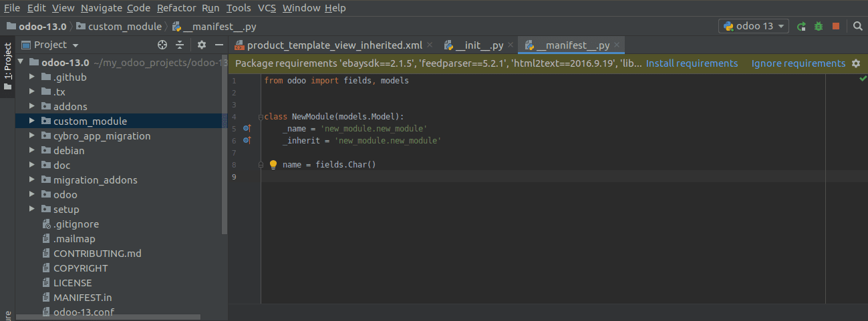Select COPYRIGHT file in project tree
This screenshot has width=868, height=321.
point(74,268)
